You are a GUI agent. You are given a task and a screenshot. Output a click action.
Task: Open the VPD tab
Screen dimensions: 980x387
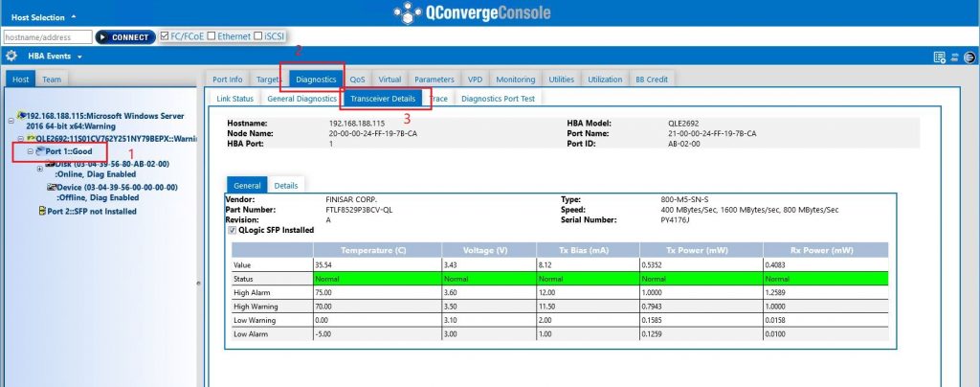tap(475, 80)
